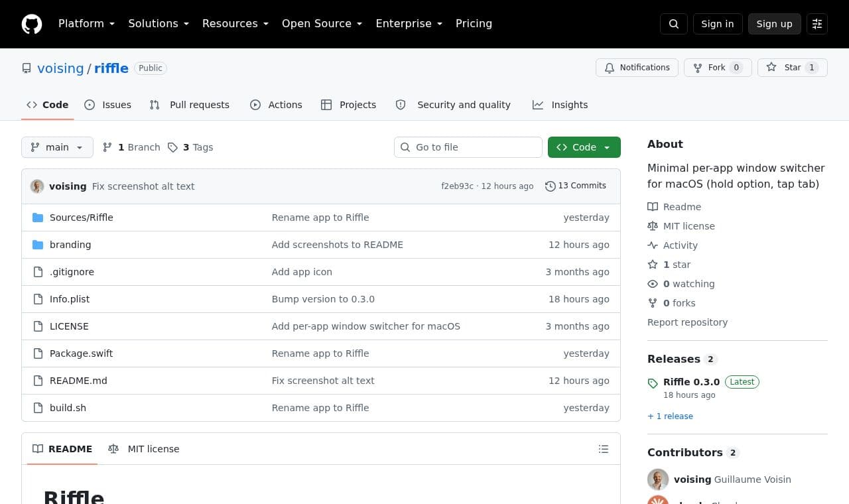Image resolution: width=849 pixels, height=504 pixels.
Task: Expand the Enterprise menu
Action: (x=409, y=24)
